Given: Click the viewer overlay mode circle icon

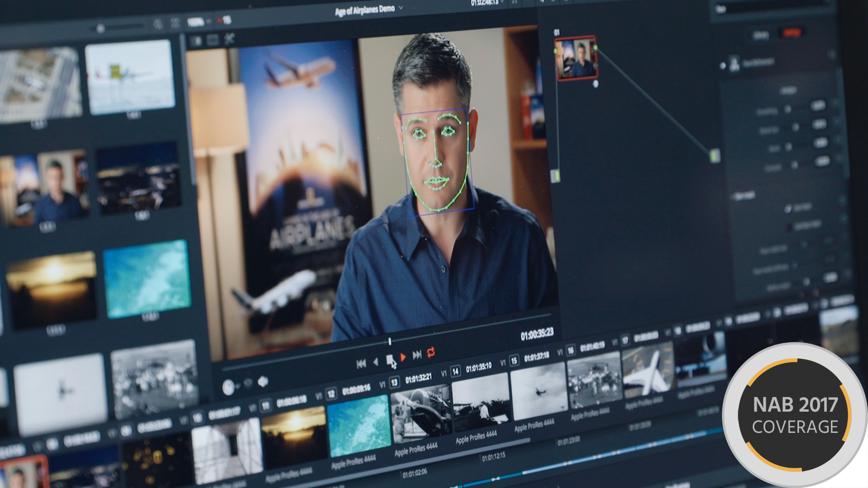Looking at the screenshot, I should click(229, 387).
